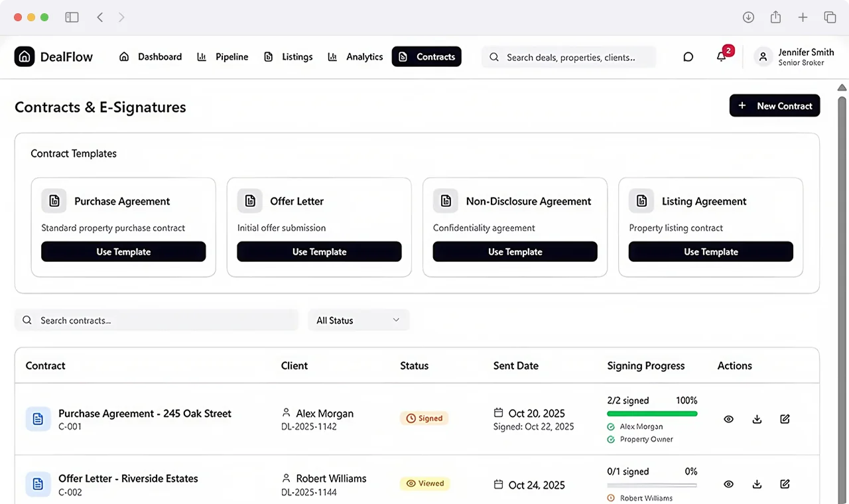Open the Dashboard nav item

pyautogui.click(x=151, y=57)
